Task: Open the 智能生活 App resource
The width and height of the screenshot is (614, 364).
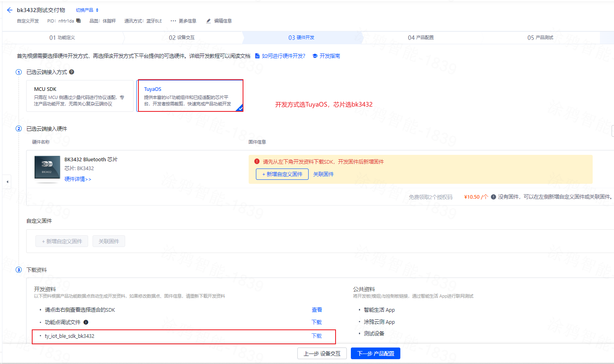Action: 379,310
